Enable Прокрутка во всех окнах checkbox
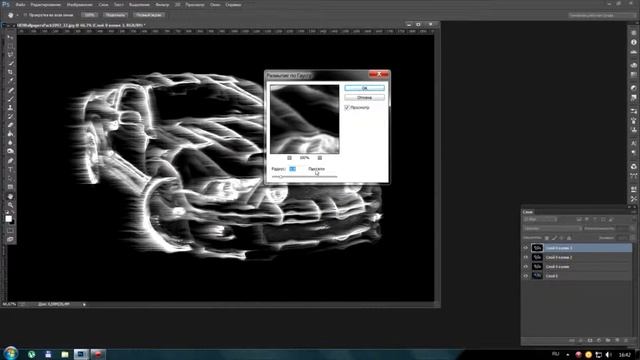The width and height of the screenshot is (640, 360). (25, 15)
